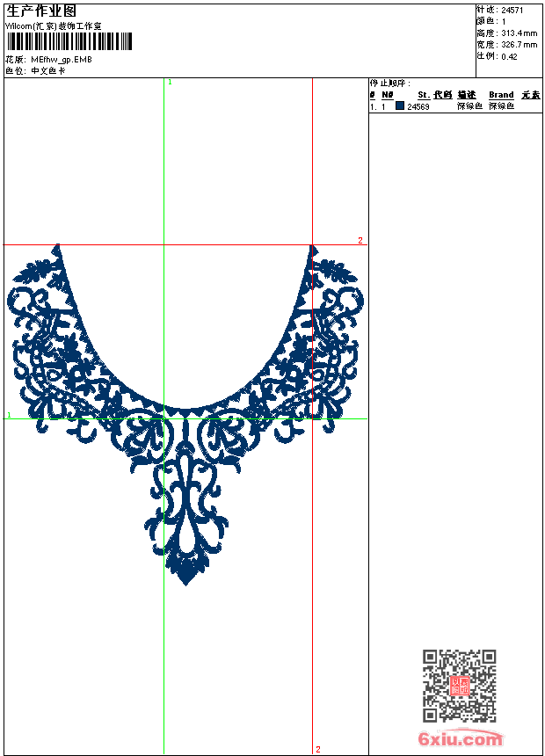Click the 代码 column header
This screenshot has height=756, width=545.
tap(443, 95)
